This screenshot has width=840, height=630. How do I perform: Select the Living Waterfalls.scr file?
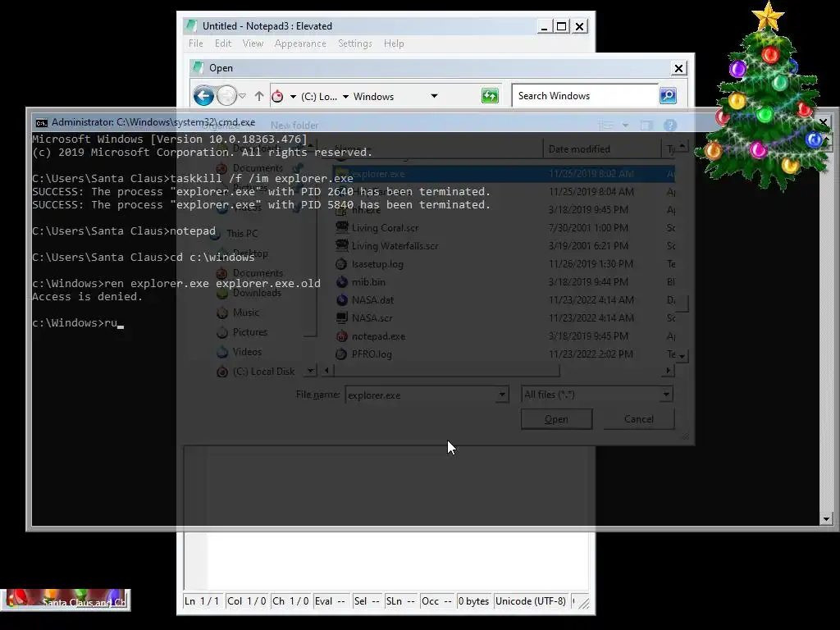pyautogui.click(x=395, y=246)
